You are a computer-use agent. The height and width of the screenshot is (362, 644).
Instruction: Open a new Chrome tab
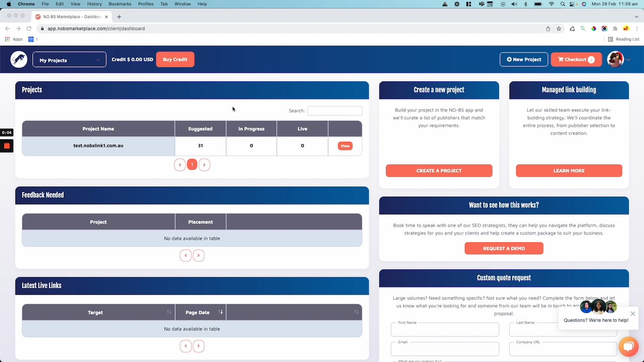pos(119,17)
